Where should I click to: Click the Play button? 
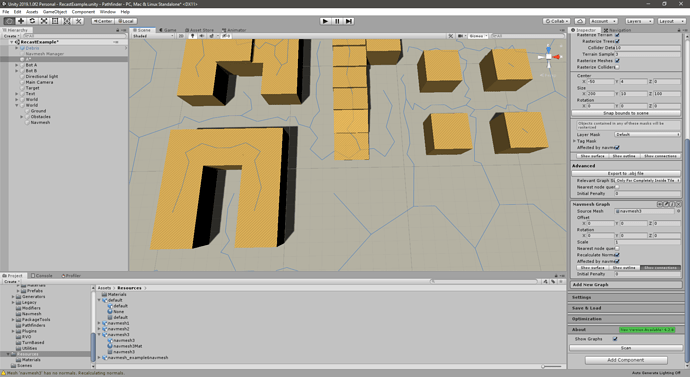point(325,21)
